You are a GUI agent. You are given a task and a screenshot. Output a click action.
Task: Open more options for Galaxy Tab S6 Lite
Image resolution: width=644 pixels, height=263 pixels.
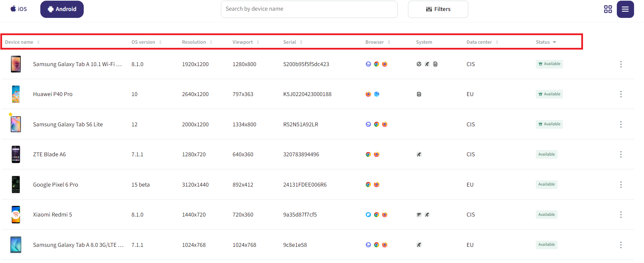point(621,124)
